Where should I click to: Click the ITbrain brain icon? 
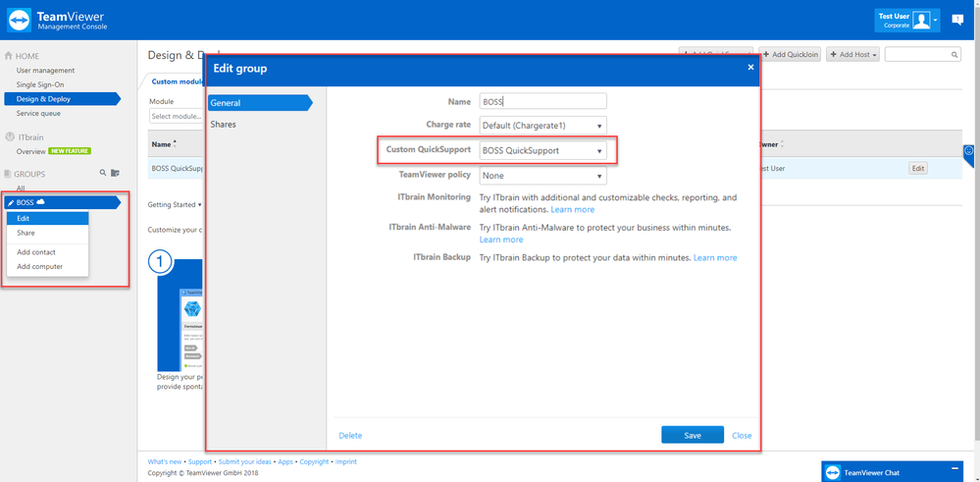tap(10, 136)
